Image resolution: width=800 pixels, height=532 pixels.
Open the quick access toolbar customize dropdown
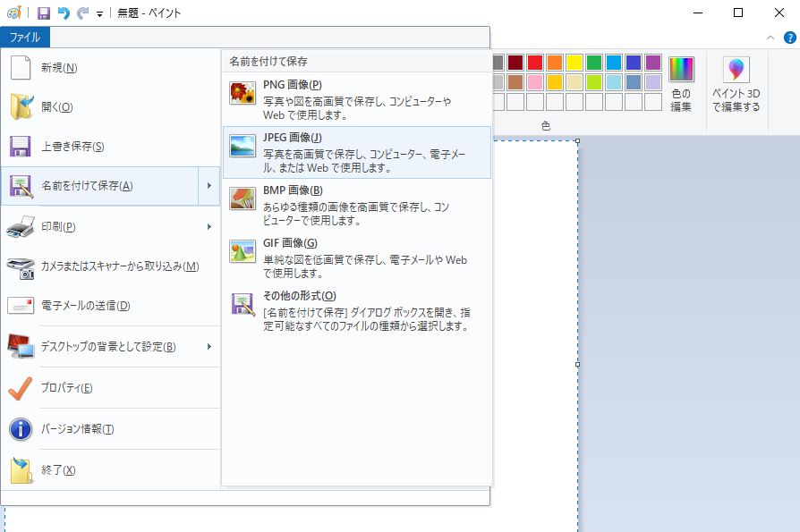coord(99,14)
